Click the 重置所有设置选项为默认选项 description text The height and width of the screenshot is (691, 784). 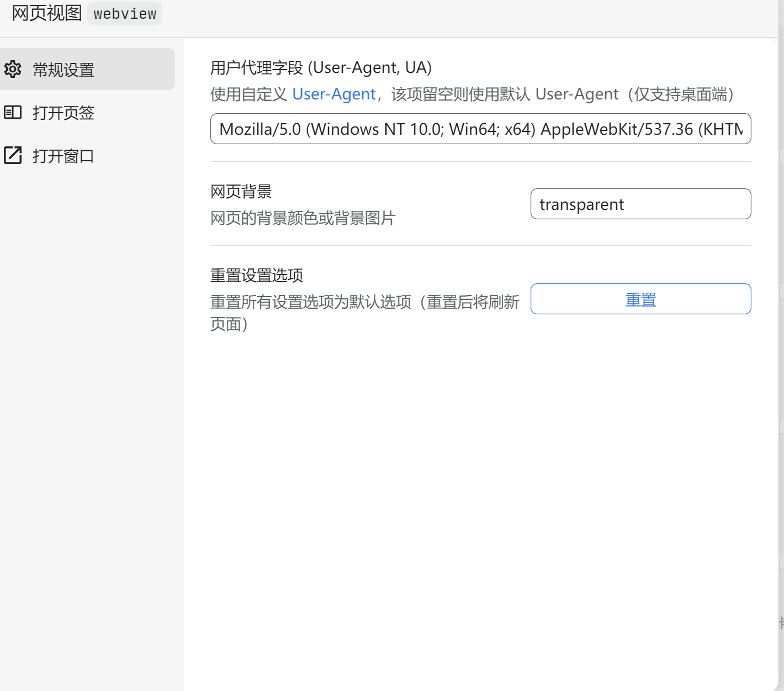pos(365,313)
